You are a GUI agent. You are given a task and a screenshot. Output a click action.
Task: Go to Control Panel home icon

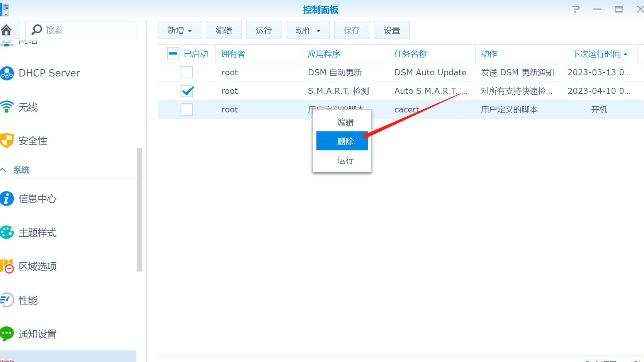[6, 30]
